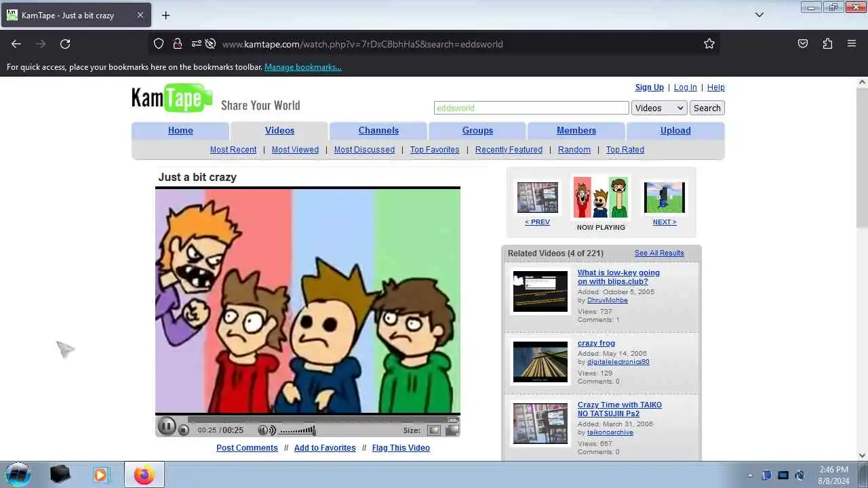The width and height of the screenshot is (868, 488).
Task: Click the Sign Up link
Action: click(650, 87)
